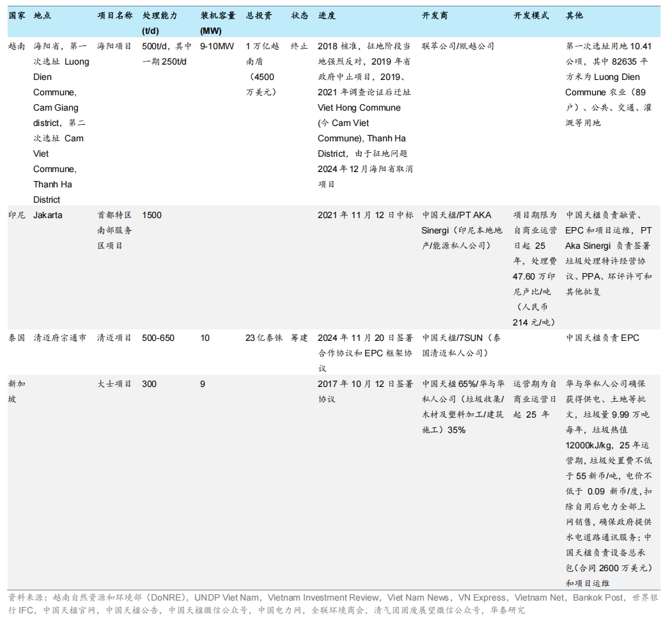Click the 国家 column header
Image resolution: width=672 pixels, height=630 pixels.
click(17, 15)
